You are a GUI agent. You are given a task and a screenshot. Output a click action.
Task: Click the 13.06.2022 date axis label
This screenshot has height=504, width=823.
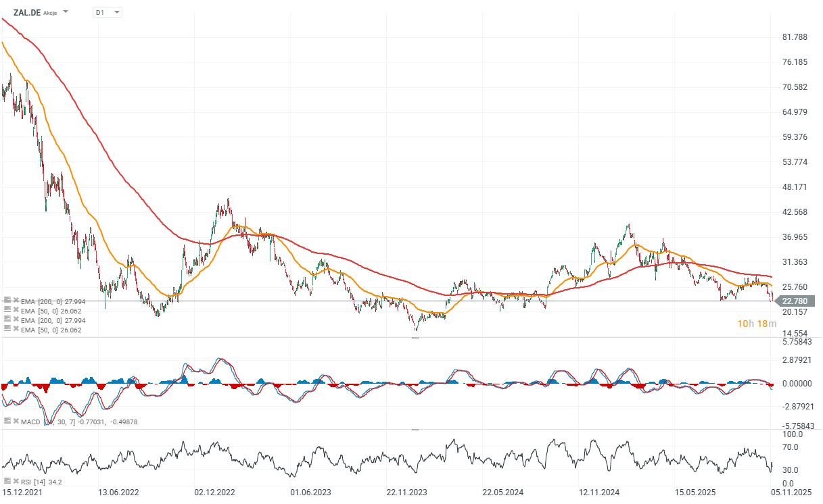coord(119,493)
